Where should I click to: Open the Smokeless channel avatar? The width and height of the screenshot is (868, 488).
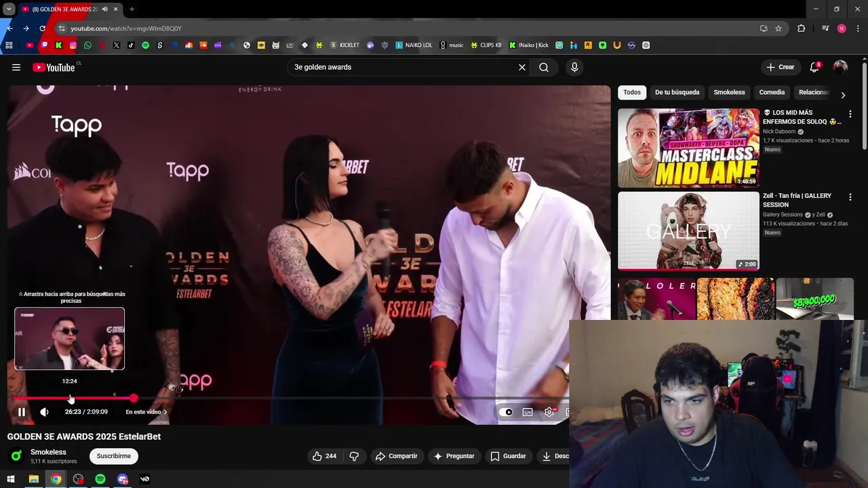(16, 456)
